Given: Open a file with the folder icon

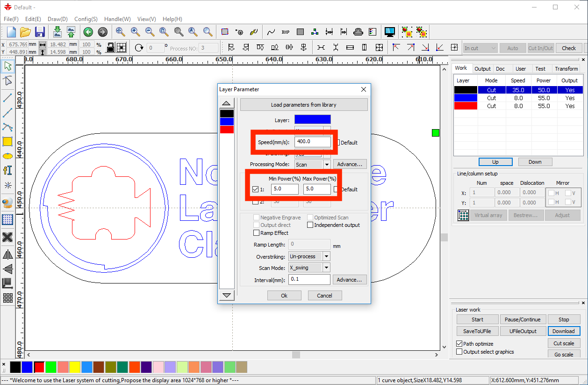Looking at the screenshot, I should coord(25,32).
